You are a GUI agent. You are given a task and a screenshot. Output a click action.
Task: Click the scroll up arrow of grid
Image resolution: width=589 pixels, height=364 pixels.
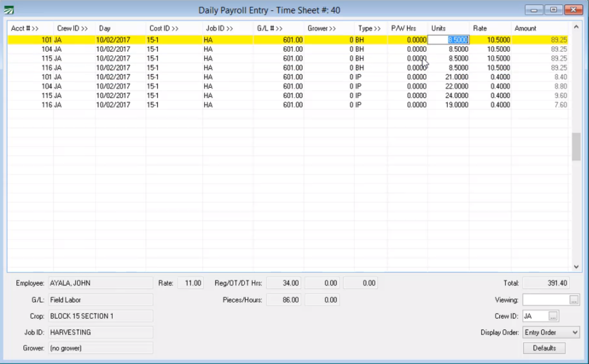click(x=576, y=27)
